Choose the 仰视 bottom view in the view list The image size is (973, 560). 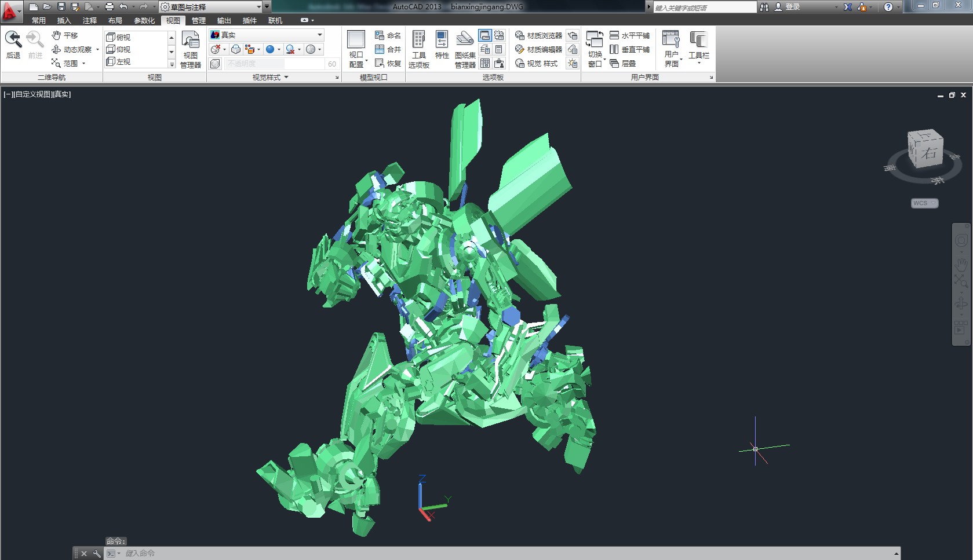point(119,49)
